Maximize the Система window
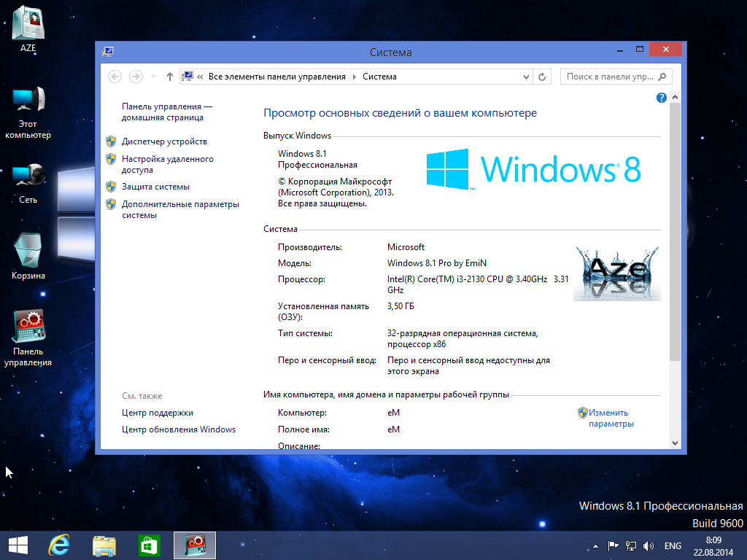This screenshot has height=560, width=747. tap(639, 50)
